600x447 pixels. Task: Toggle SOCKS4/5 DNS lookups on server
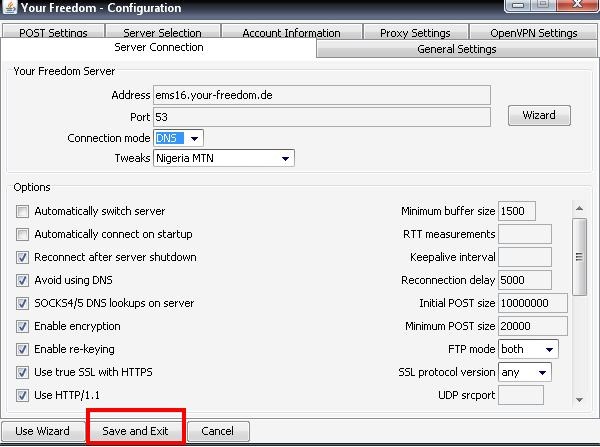[22, 303]
